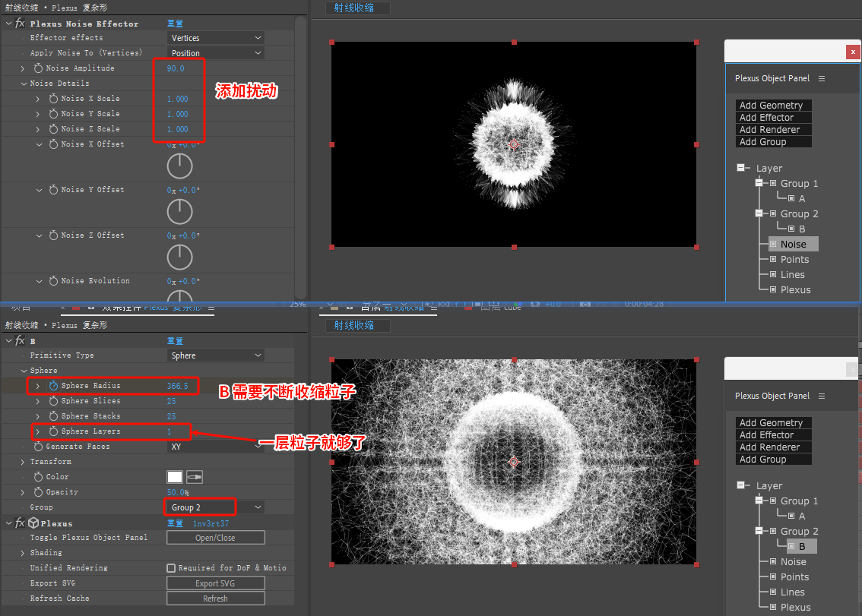Toggle stopwatch for Noise Z Offset

pos(53,235)
